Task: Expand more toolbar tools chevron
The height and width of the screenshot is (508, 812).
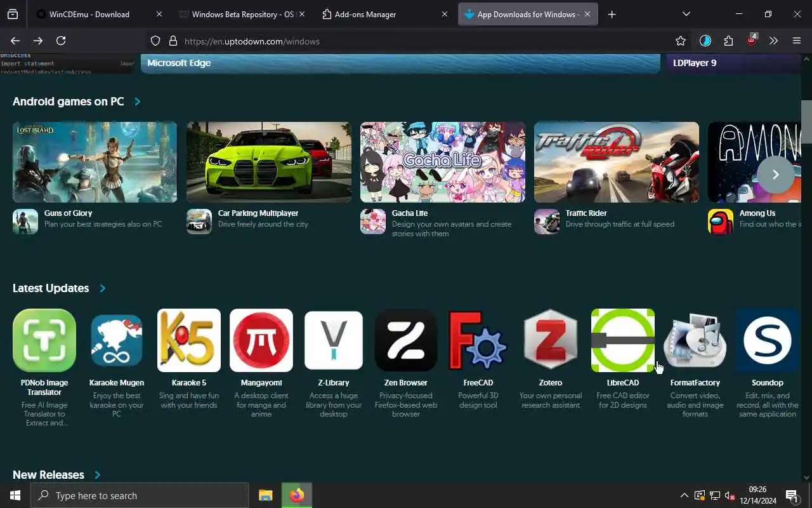Action: [x=773, y=41]
